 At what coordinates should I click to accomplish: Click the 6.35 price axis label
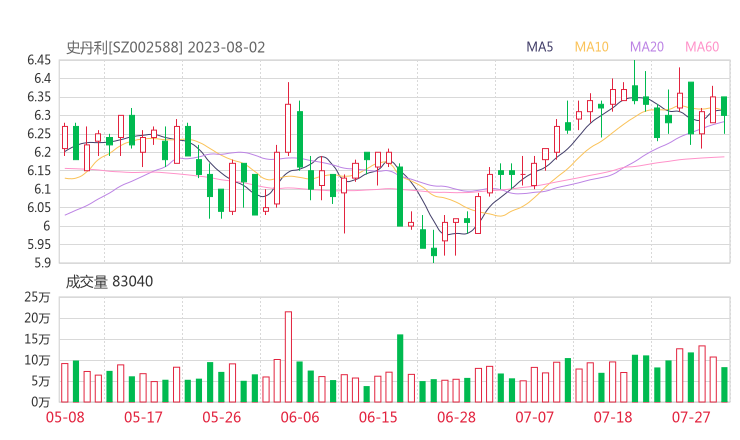[x=39, y=97]
